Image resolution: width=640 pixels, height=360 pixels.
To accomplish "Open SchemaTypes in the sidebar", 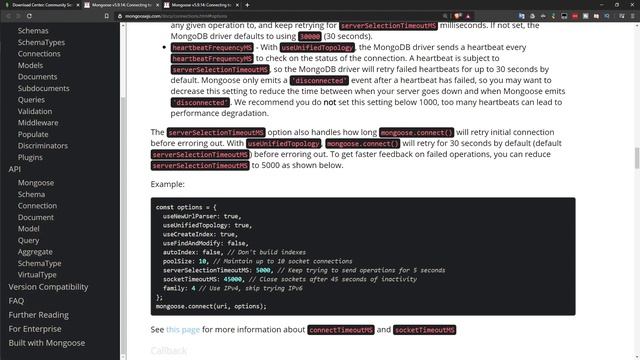I will click(41, 42).
